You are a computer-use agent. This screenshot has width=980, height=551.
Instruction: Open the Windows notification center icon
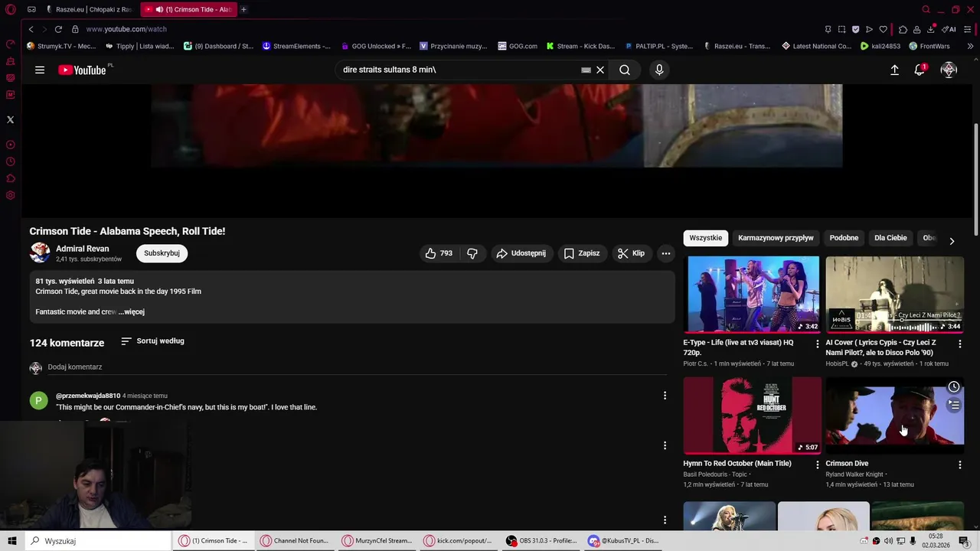(964, 541)
